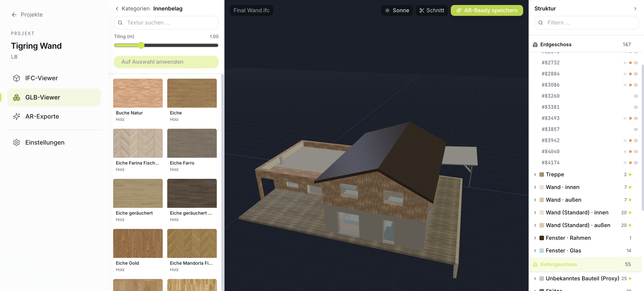This screenshot has width=644, height=291.
Task: Click the AR-Exporte sparkle icon
Action: pos(17,116)
